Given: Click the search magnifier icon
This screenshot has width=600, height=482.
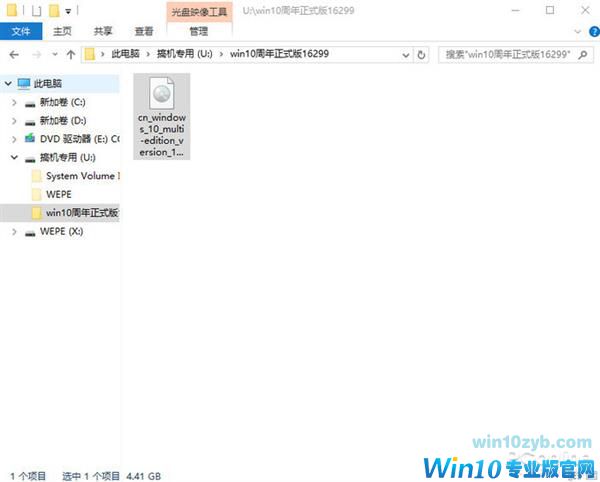Looking at the screenshot, I should point(583,55).
